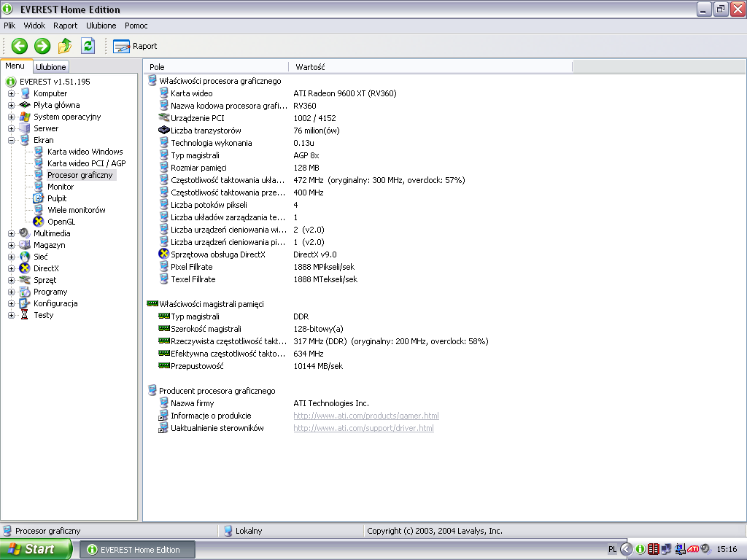
Task: Click the Komputer tree icon
Action: (x=25, y=93)
